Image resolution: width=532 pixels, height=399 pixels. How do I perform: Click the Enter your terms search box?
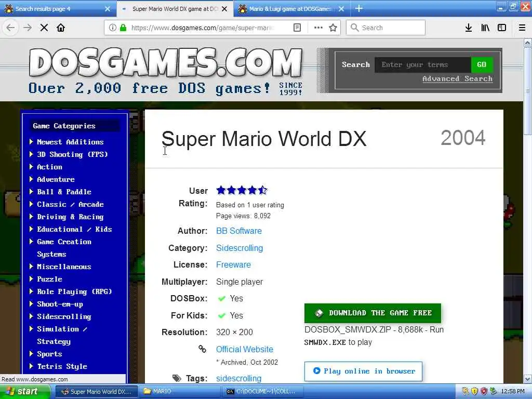click(x=422, y=64)
